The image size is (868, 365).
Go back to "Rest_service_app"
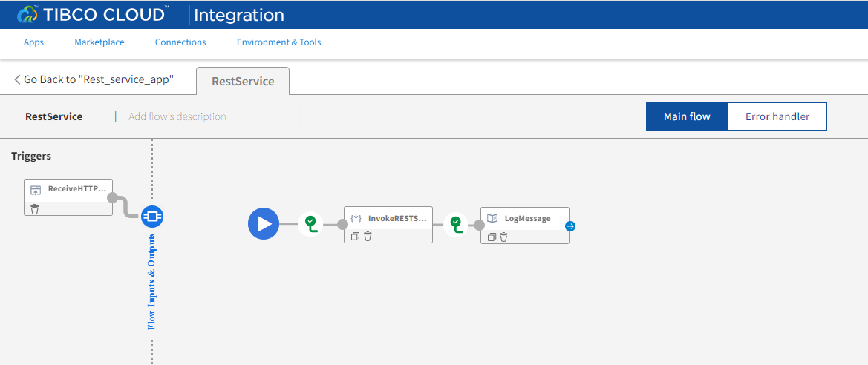click(x=94, y=79)
